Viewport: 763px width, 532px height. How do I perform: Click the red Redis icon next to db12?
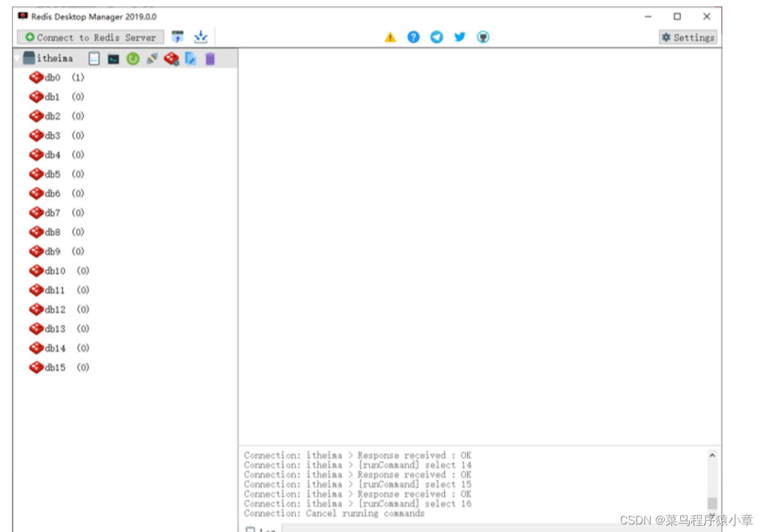pos(37,309)
